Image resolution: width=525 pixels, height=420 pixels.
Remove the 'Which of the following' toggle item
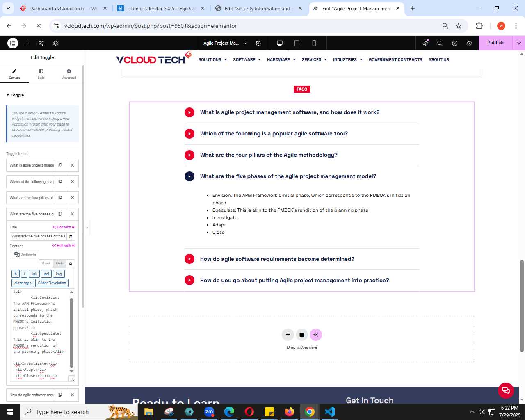72,181
